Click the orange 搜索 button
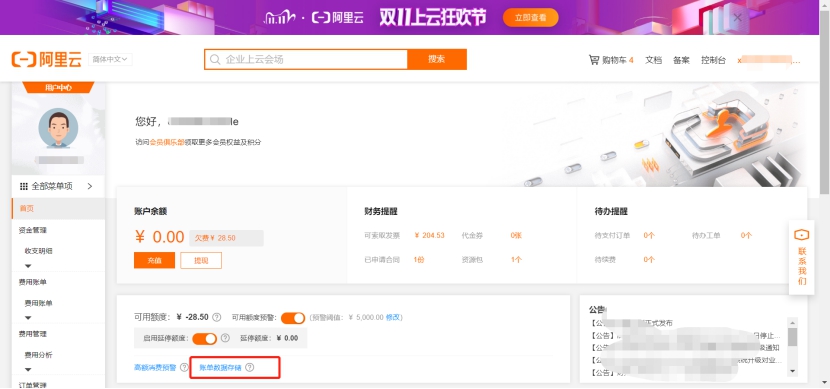 pos(437,59)
